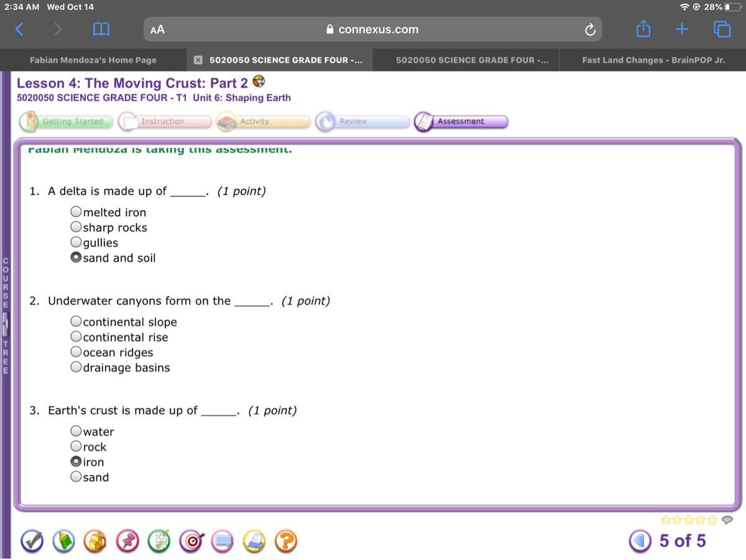Switch to Fabian Mendoza's Home Page tab
Image resolution: width=746 pixels, height=560 pixels.
click(93, 60)
